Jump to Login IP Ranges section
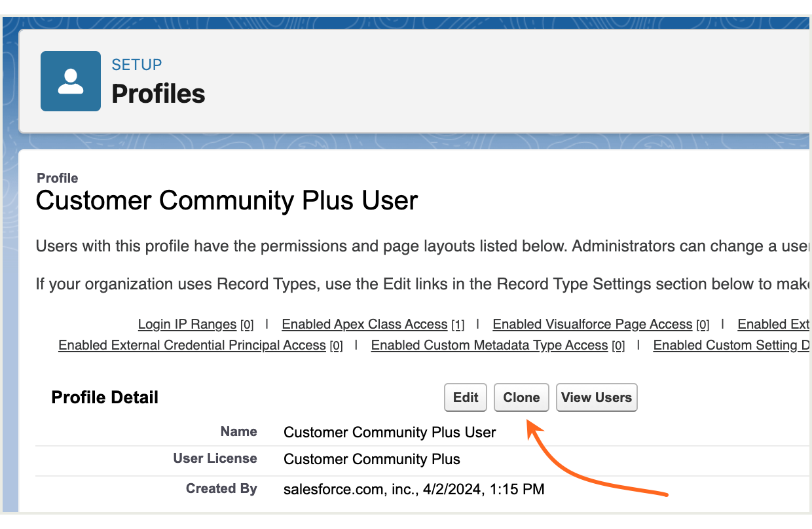Viewport: 812px width, 529px height. [187, 324]
